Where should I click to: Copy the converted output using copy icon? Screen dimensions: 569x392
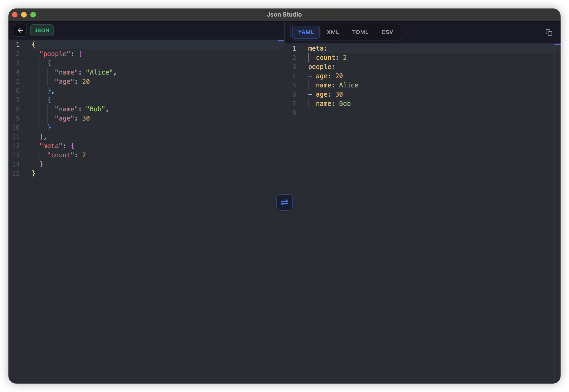pyautogui.click(x=549, y=32)
